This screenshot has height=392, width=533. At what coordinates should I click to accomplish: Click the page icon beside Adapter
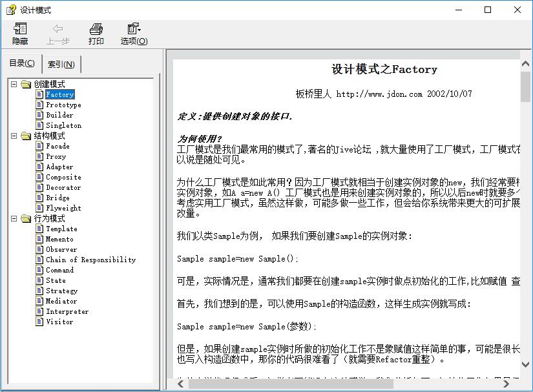(40, 167)
